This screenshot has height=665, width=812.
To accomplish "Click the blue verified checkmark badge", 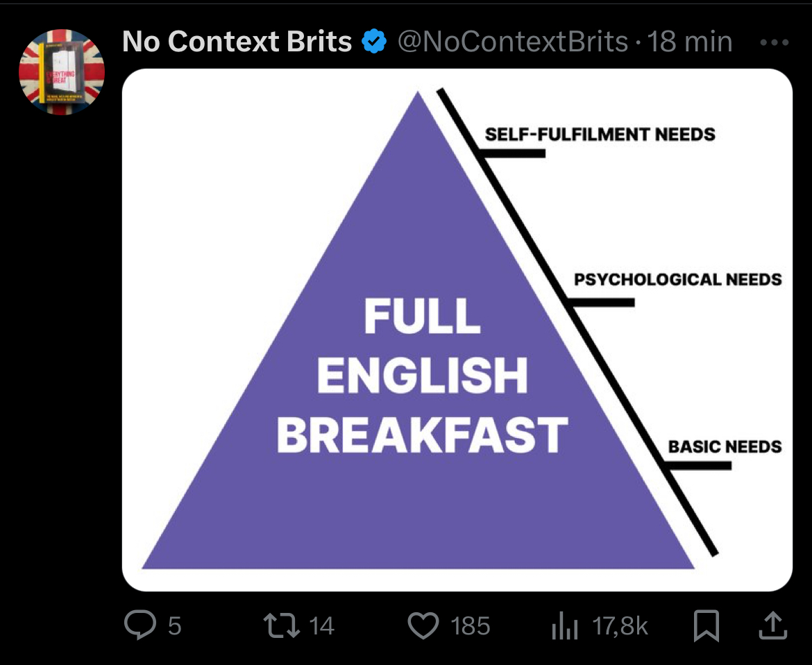I will (x=375, y=42).
